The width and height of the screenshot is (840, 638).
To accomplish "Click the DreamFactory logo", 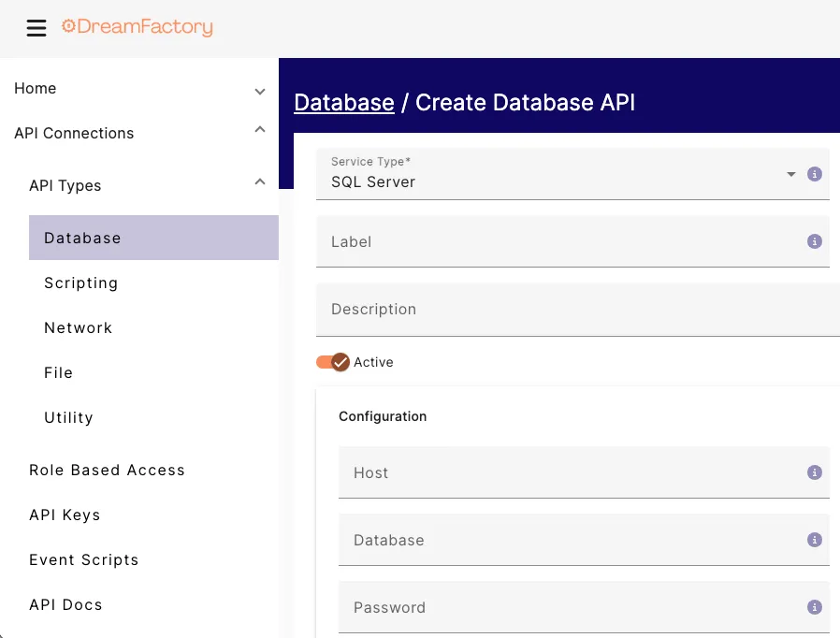I will click(137, 27).
